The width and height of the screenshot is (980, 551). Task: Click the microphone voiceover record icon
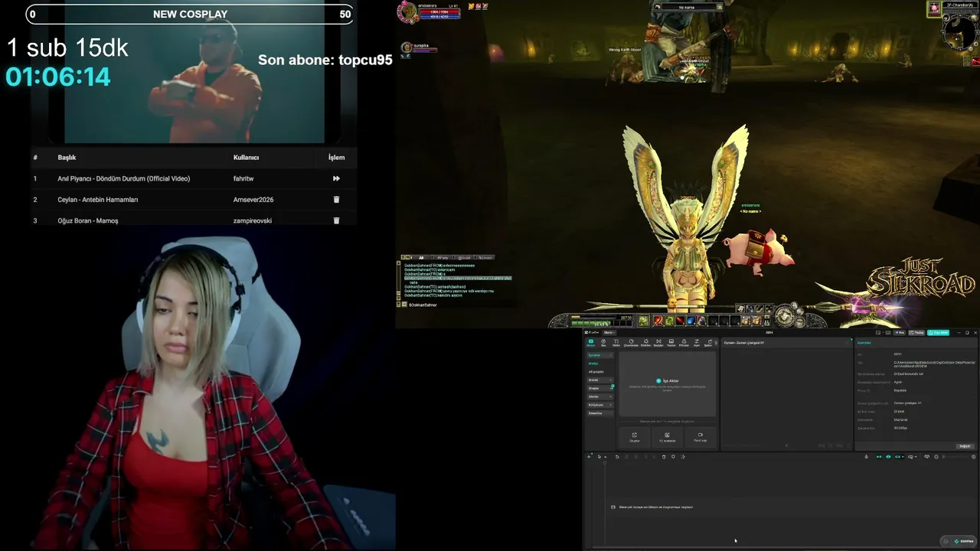pos(867,457)
